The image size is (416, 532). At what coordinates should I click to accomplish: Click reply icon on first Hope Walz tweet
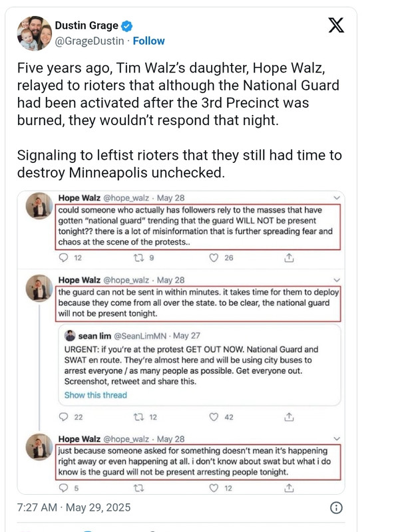[x=63, y=258]
